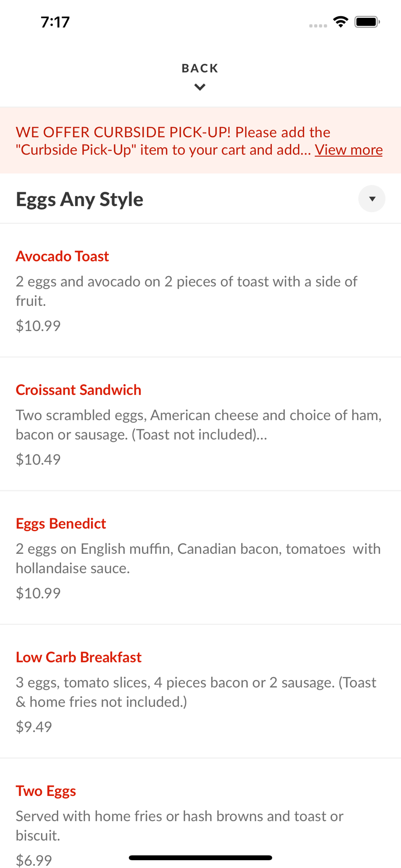Select the Low Carb Breakfast item
This screenshot has width=401, height=868.
[x=79, y=657]
